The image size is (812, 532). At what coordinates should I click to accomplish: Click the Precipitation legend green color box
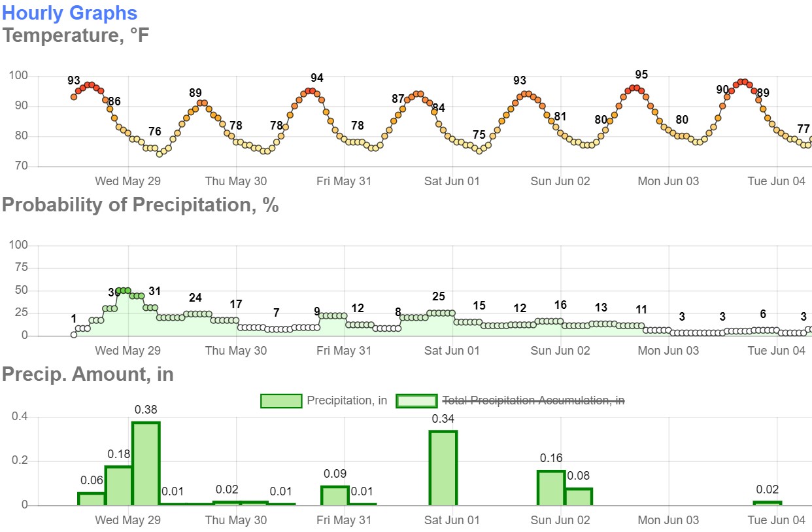tap(281, 400)
